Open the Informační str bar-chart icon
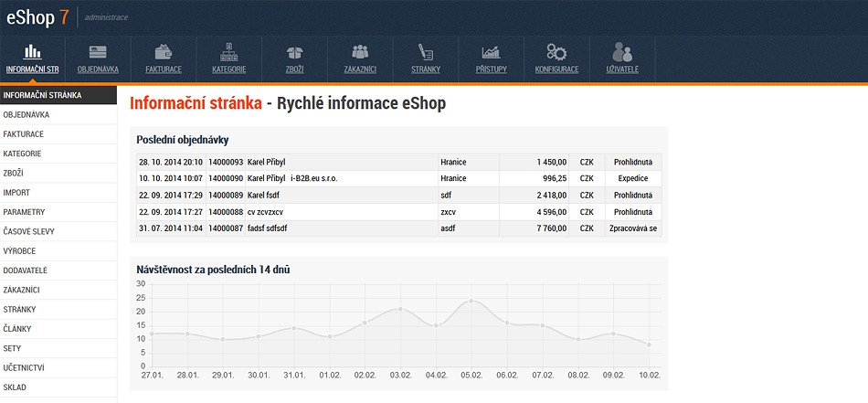This screenshot has height=403, width=868. point(32,52)
